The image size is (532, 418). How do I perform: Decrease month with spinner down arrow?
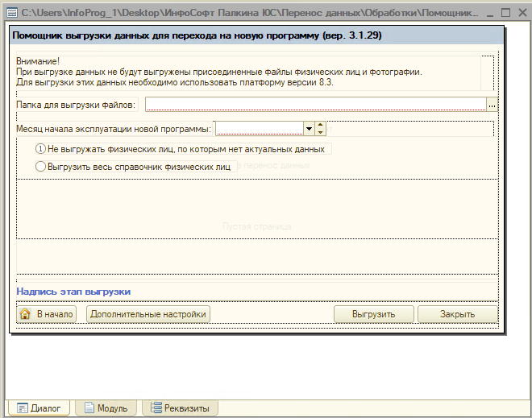[x=320, y=132]
